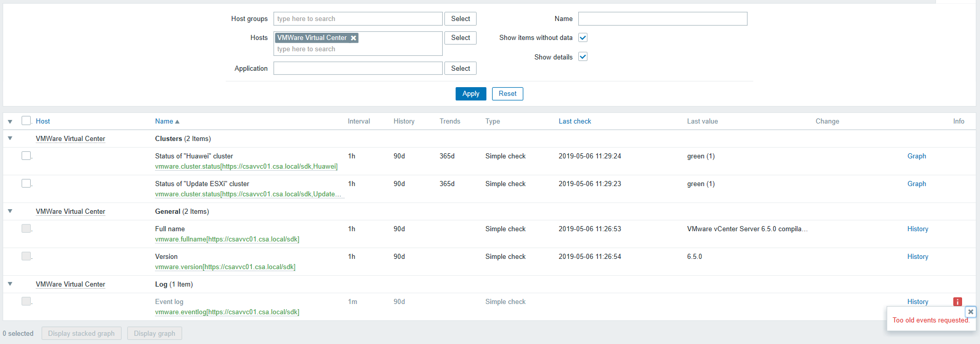Click 'VMware vCenter Server 6.5.0 compila...' value

point(748,229)
